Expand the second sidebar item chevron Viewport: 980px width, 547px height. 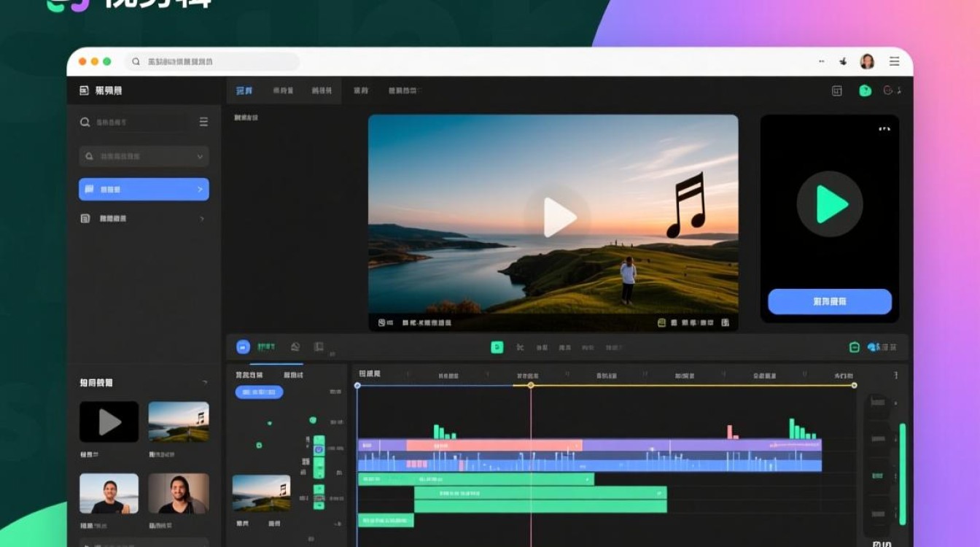click(202, 218)
